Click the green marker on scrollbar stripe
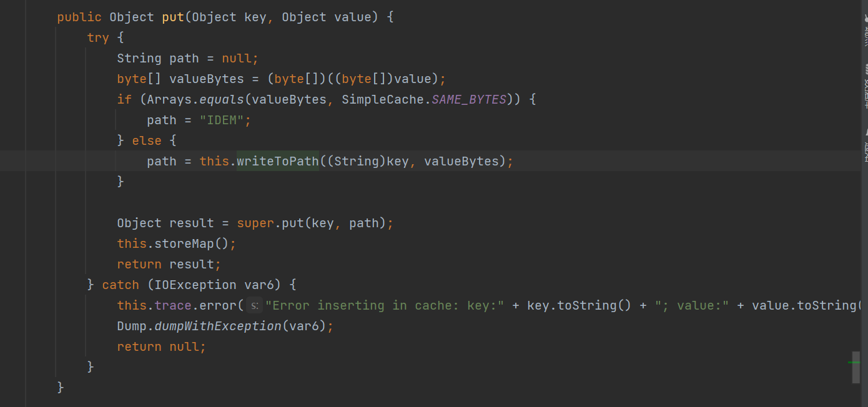868x407 pixels. 854,362
